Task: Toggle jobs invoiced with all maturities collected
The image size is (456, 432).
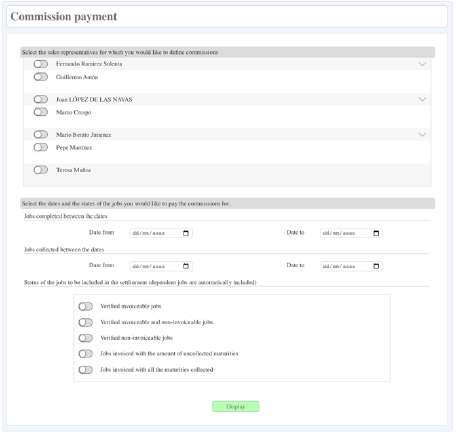Action: click(85, 370)
